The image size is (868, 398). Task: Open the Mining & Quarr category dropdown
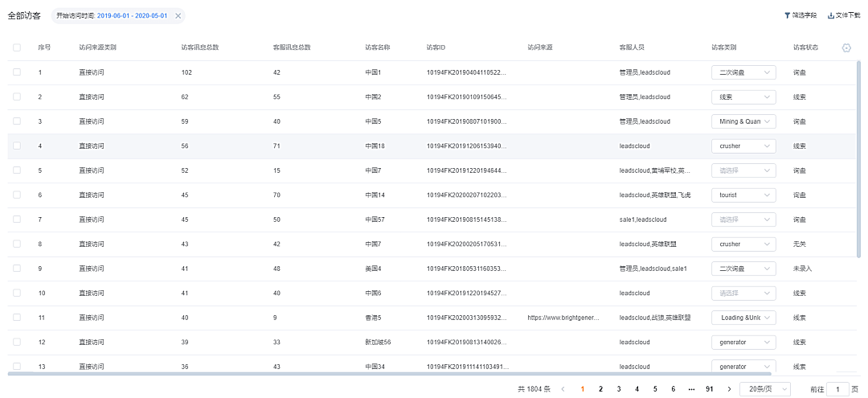click(743, 121)
